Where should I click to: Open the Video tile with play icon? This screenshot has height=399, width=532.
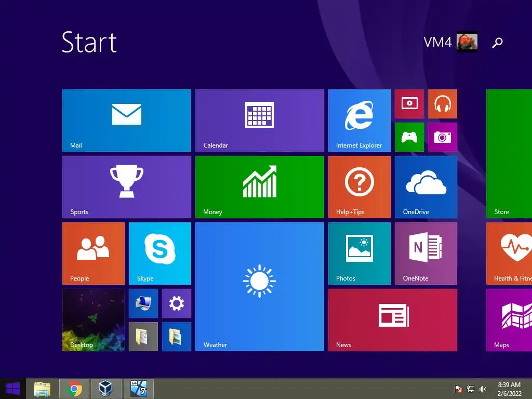409,104
